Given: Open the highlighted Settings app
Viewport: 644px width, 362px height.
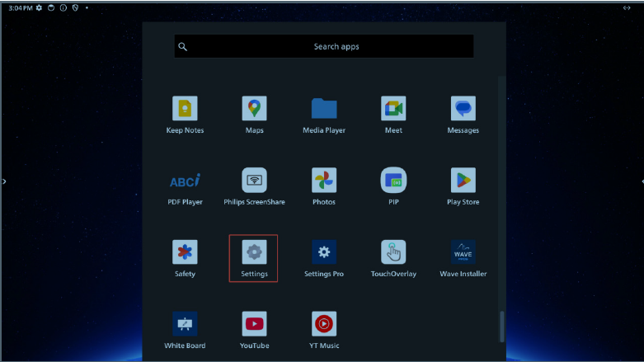Looking at the screenshot, I should tap(254, 252).
